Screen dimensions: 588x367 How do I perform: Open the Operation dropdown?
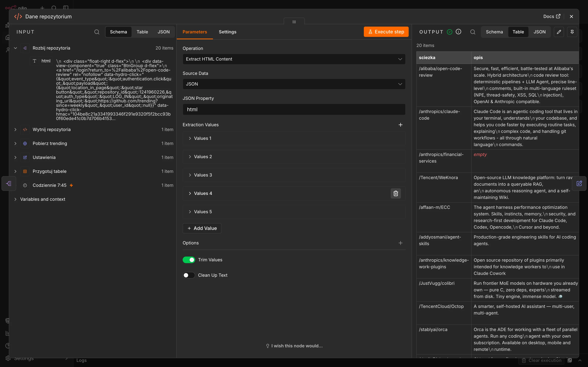click(x=294, y=59)
